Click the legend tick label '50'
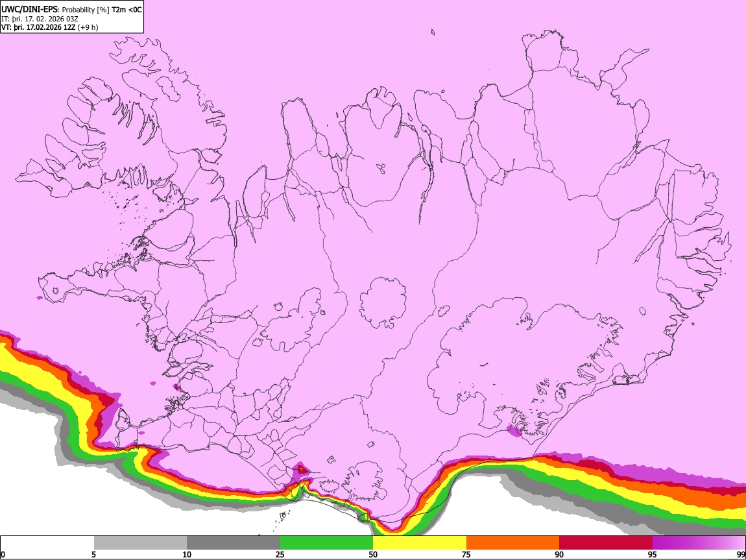This screenshot has width=746, height=560. click(373, 554)
